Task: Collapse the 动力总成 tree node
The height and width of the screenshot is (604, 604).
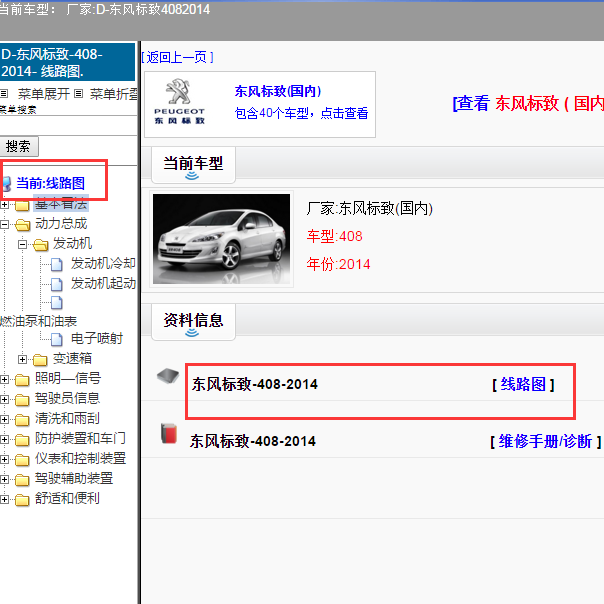Action: point(4,224)
